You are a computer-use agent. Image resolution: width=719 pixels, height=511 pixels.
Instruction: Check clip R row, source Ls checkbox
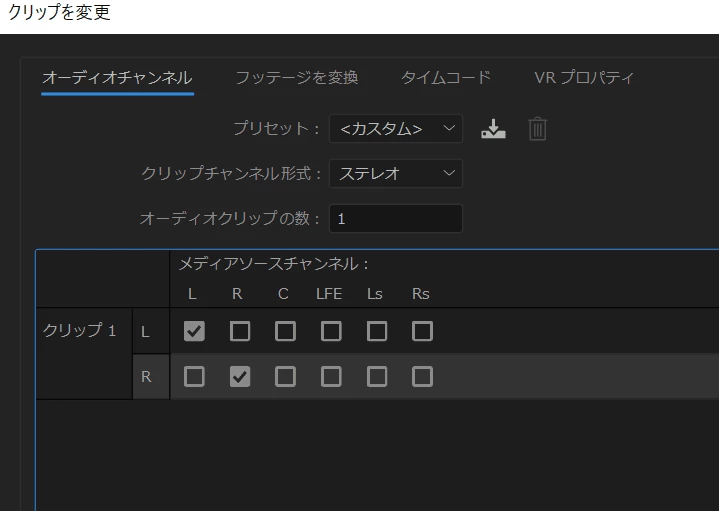click(x=377, y=377)
